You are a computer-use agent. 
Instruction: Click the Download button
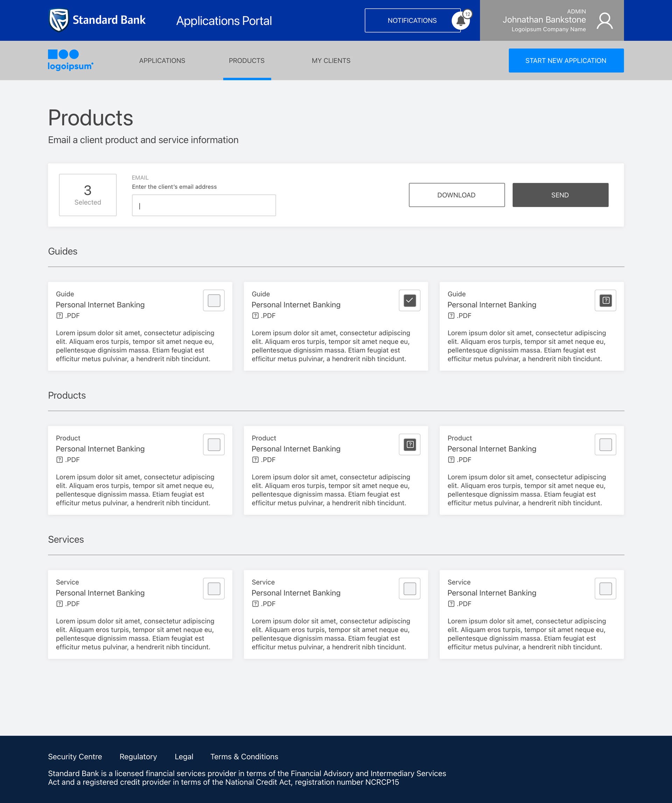pyautogui.click(x=456, y=195)
